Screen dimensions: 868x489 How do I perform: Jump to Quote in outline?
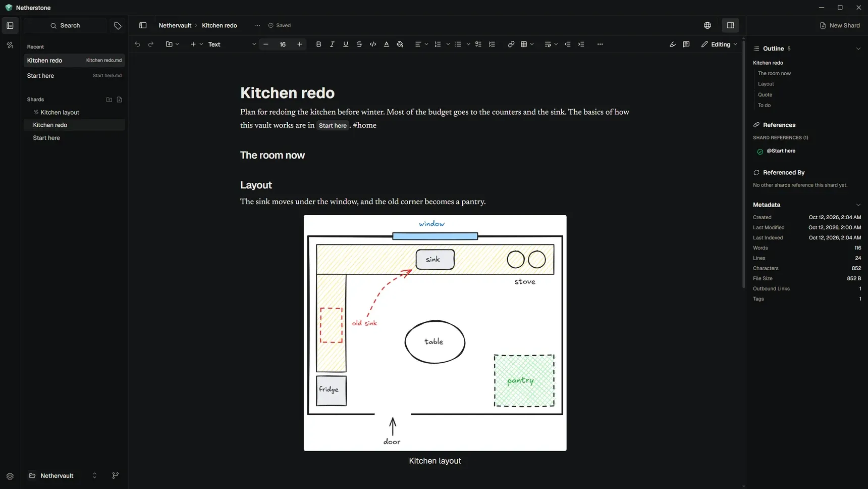coord(765,94)
